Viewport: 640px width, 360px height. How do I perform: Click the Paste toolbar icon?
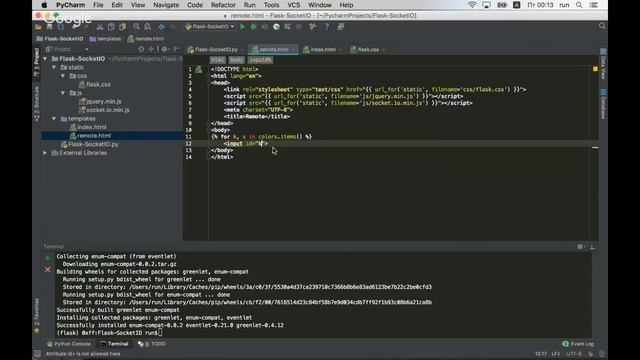tap(122, 27)
